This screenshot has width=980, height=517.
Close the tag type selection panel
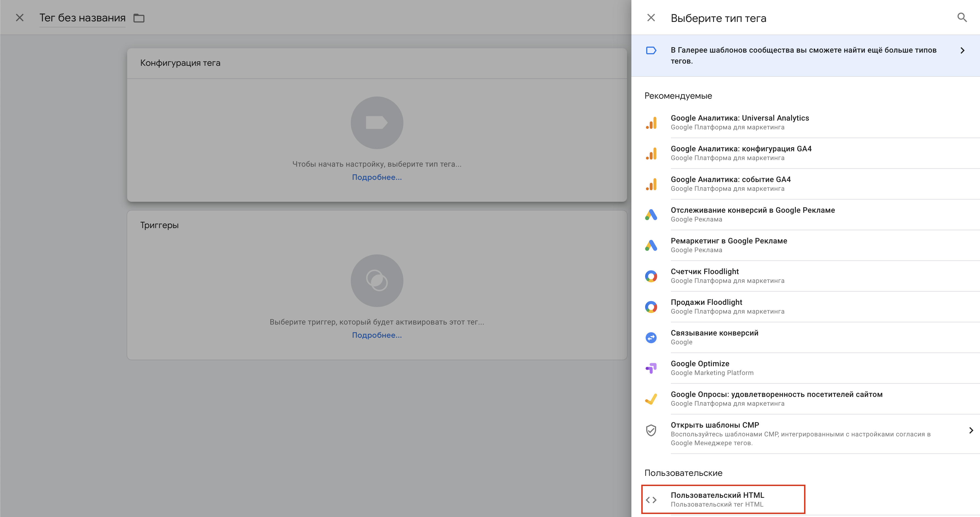pyautogui.click(x=651, y=18)
